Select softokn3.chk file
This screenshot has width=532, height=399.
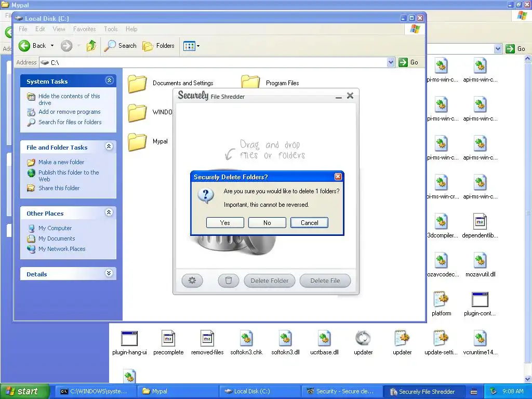[x=246, y=343]
